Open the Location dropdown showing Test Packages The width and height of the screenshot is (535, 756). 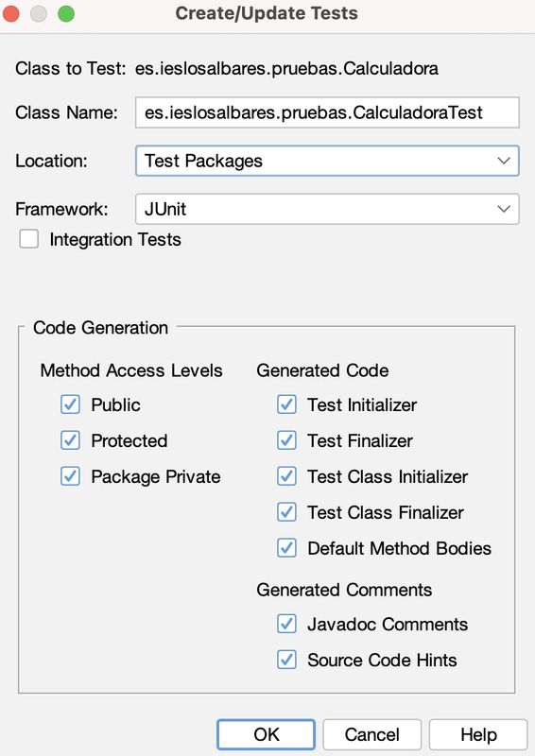[x=327, y=161]
